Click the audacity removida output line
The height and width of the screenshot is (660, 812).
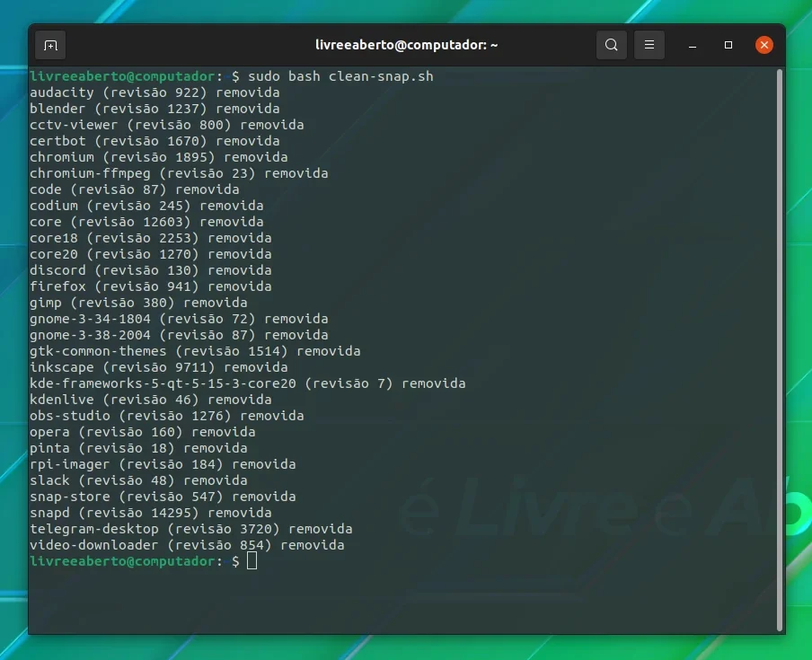pyautogui.click(x=154, y=92)
